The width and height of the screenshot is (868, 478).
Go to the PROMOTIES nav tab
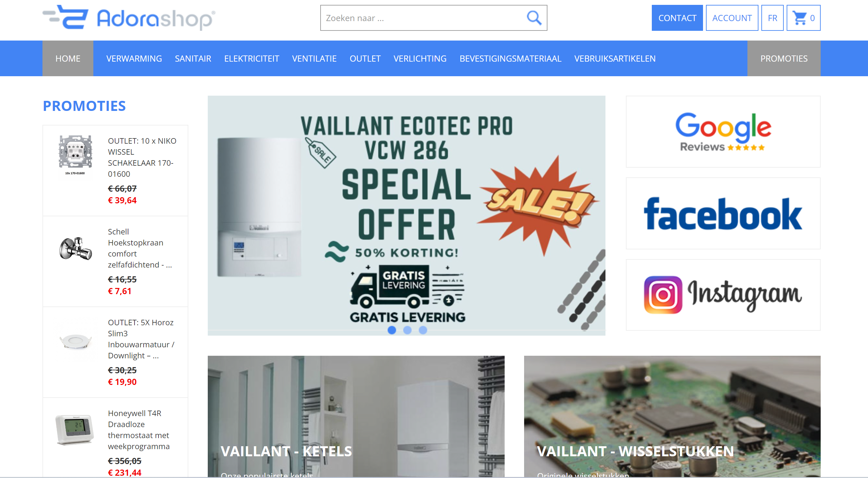point(784,58)
